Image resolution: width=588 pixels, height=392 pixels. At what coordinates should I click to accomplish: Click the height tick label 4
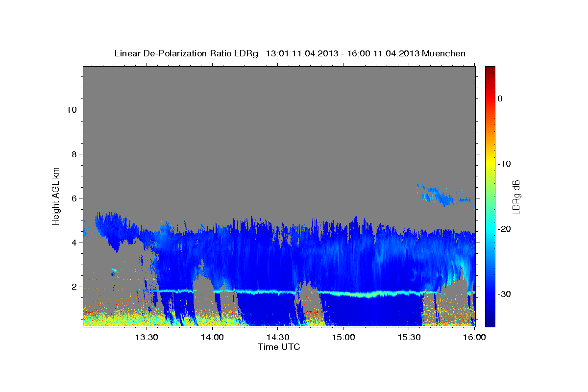click(73, 243)
